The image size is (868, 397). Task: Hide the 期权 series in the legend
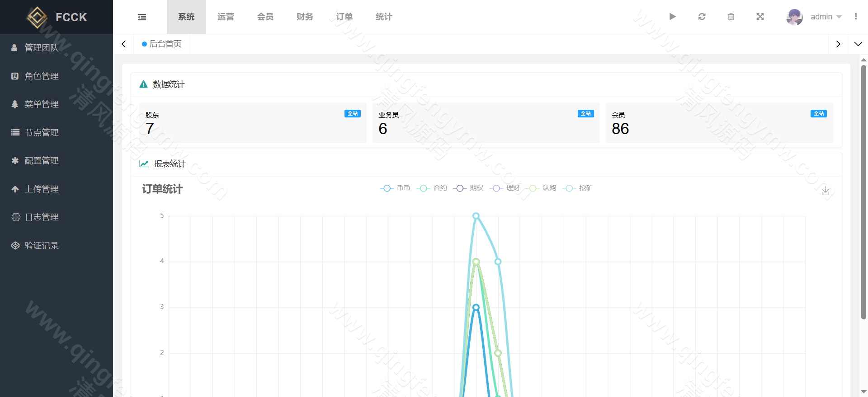pos(468,188)
